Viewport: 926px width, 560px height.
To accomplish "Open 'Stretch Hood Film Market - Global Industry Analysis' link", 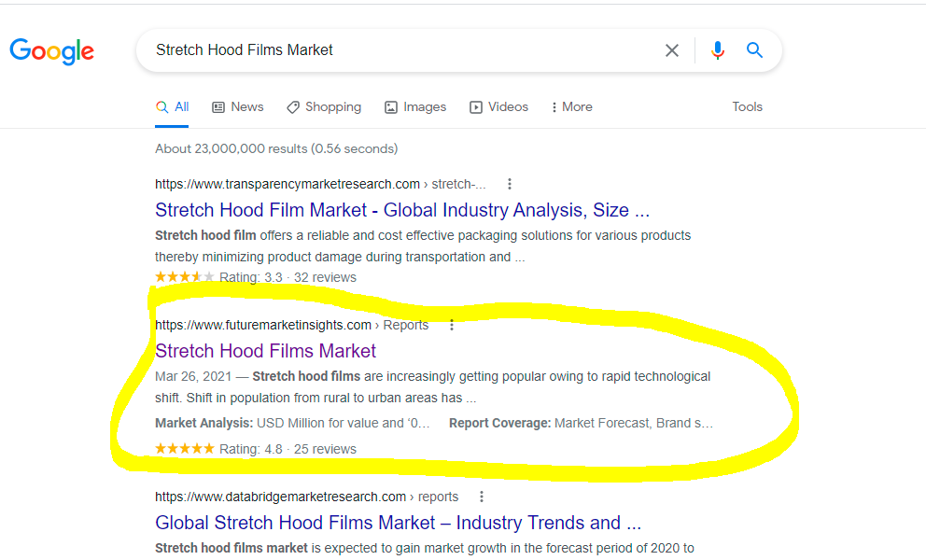I will click(402, 210).
